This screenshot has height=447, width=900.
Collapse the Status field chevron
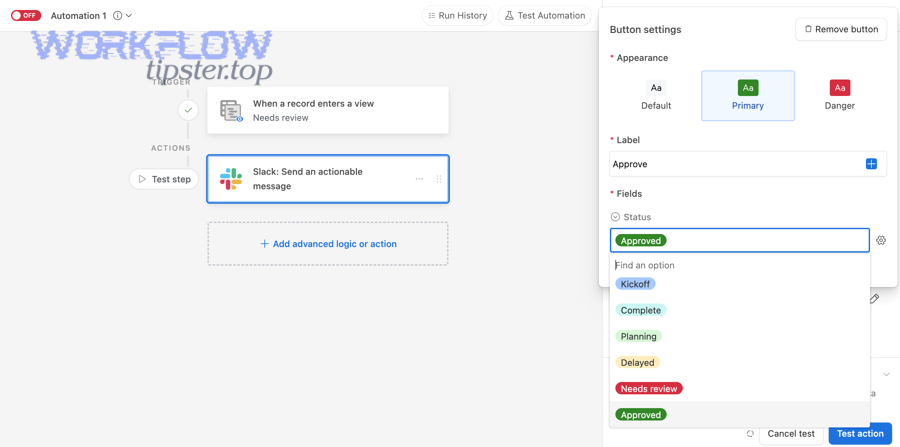[x=615, y=217]
